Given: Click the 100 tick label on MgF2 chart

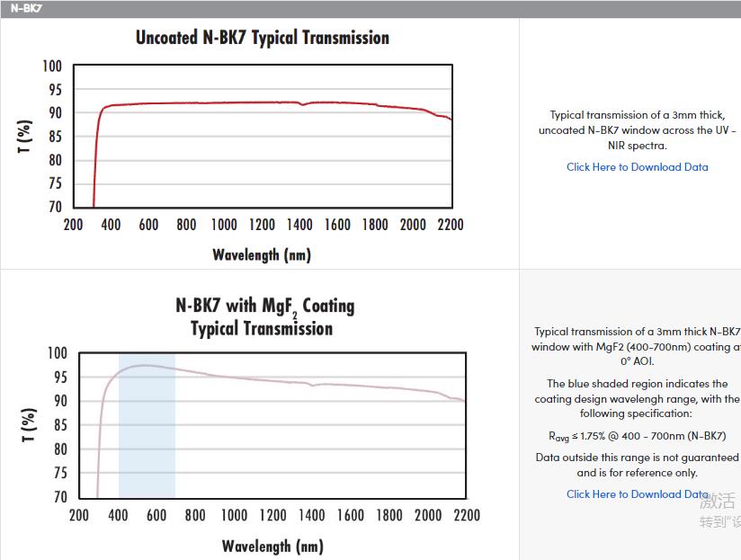Looking at the screenshot, I should [56, 353].
